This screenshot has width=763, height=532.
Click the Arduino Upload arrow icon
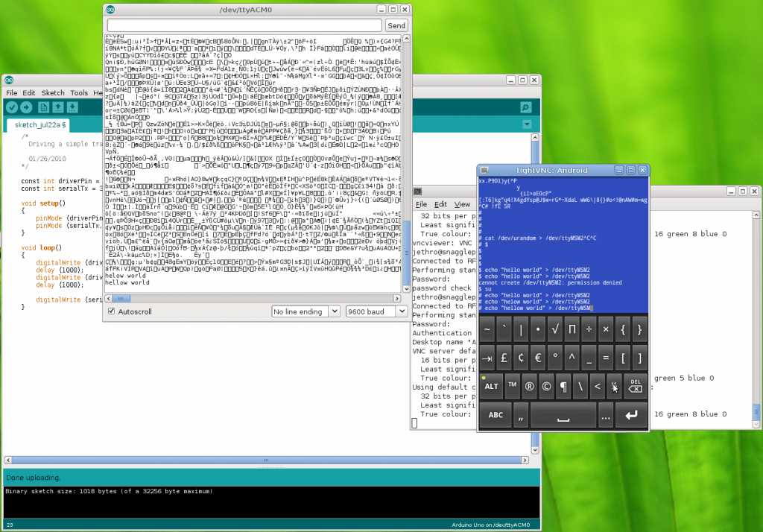click(26, 107)
